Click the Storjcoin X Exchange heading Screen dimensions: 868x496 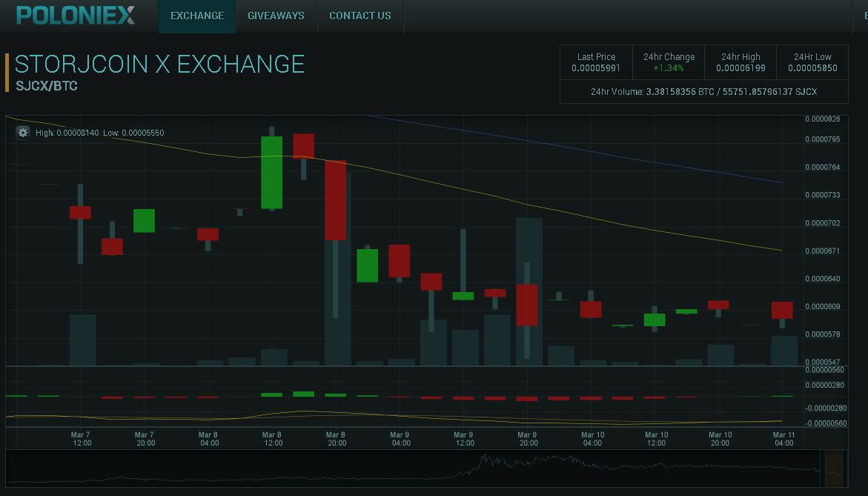(x=159, y=65)
